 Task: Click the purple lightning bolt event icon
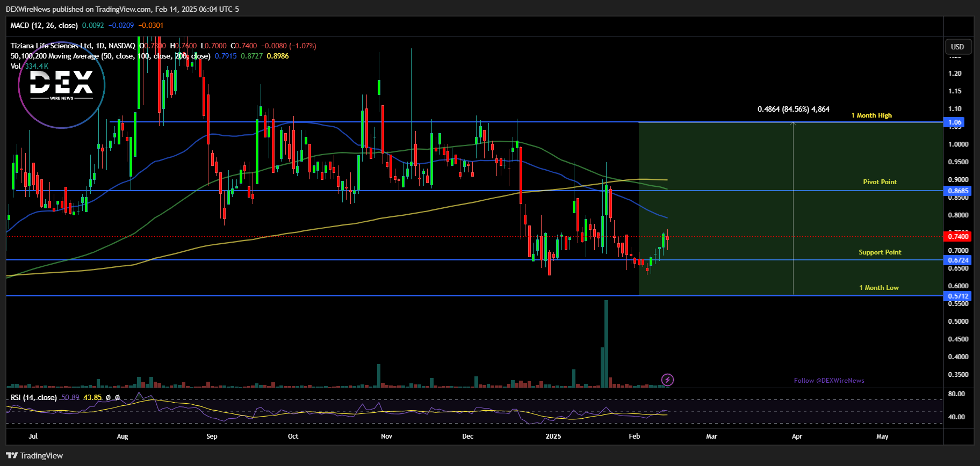coord(667,380)
